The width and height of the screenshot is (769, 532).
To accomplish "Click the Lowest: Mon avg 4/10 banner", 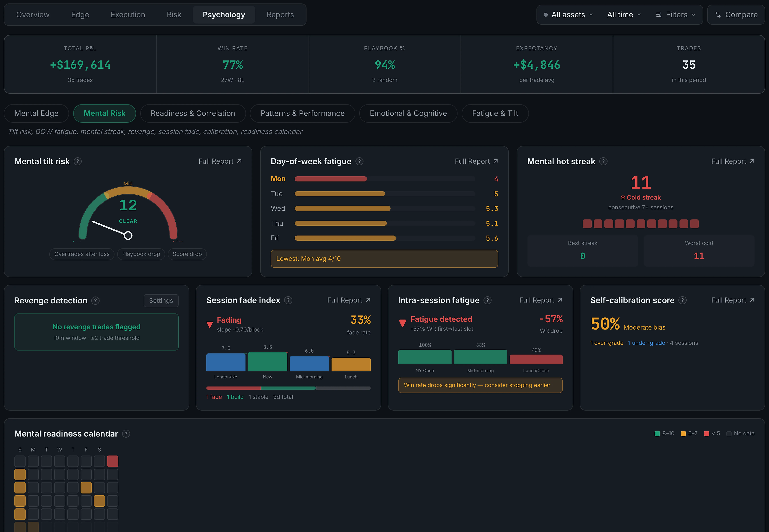I will (384, 259).
